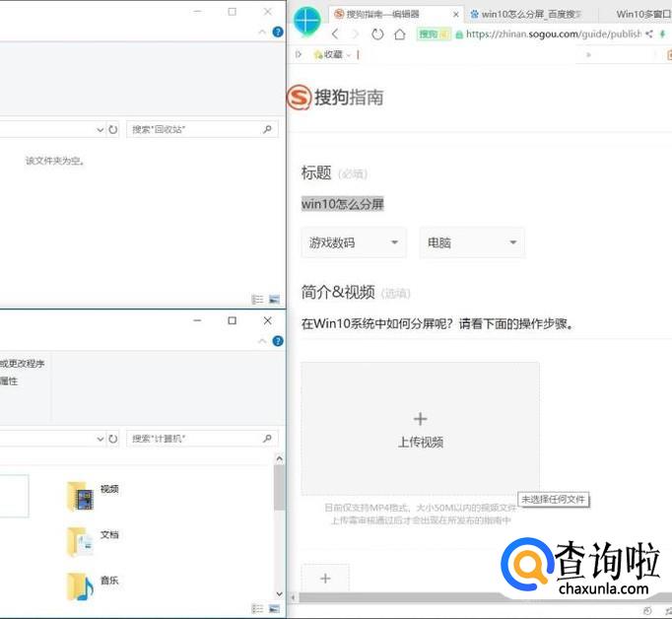Expand address history dropdown in 计算机 window
Image resolution: width=672 pixels, height=619 pixels.
100,439
